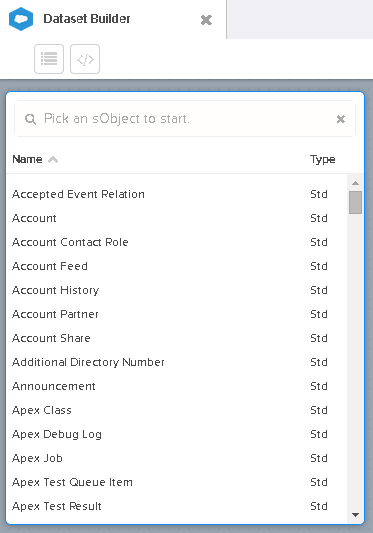Viewport: 373px width, 533px height.
Task: Close the Dataset Builder tab
Action: pyautogui.click(x=206, y=20)
